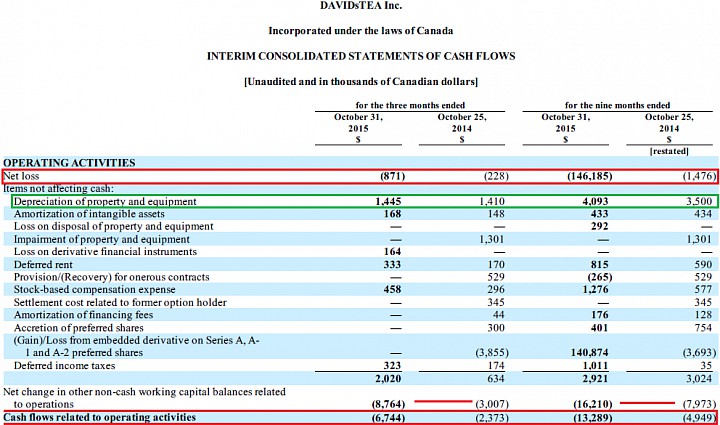Select the net loss value '(228)'
The image size is (720, 425).
pos(496,176)
